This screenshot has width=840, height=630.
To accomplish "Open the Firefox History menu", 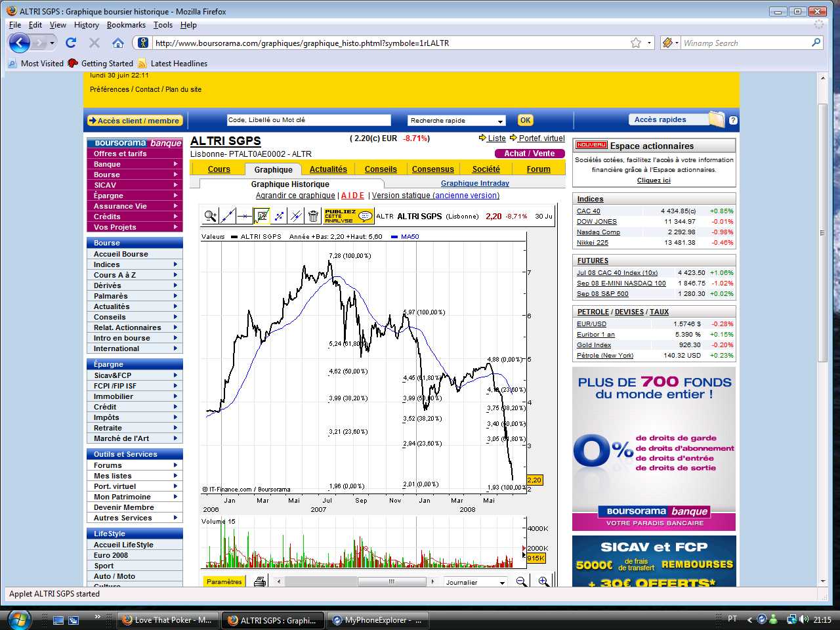I will (87, 25).
